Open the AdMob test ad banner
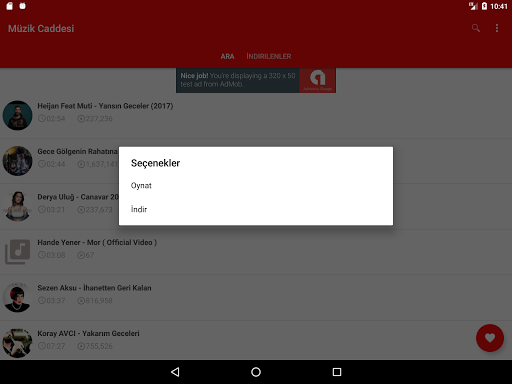 tap(256, 80)
